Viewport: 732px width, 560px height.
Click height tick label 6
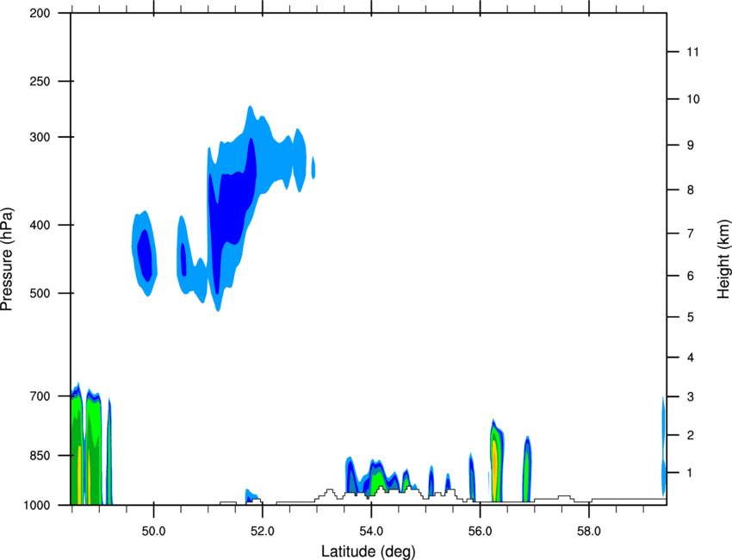point(691,276)
